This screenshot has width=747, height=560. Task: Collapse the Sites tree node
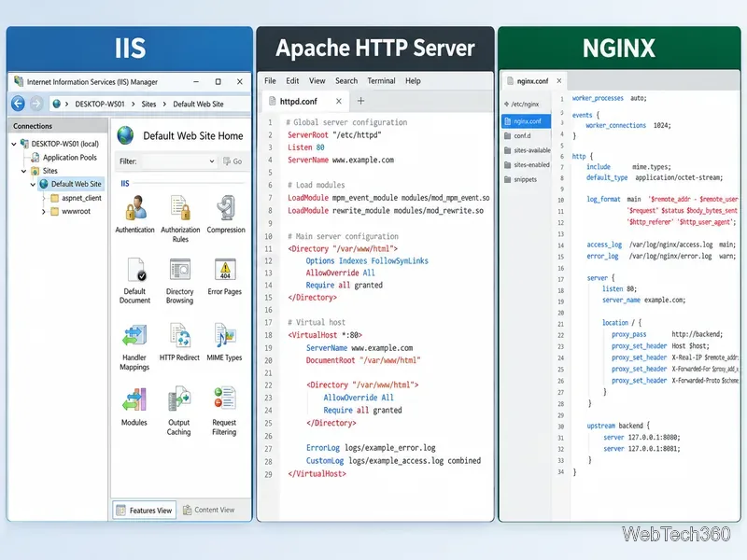(x=24, y=171)
